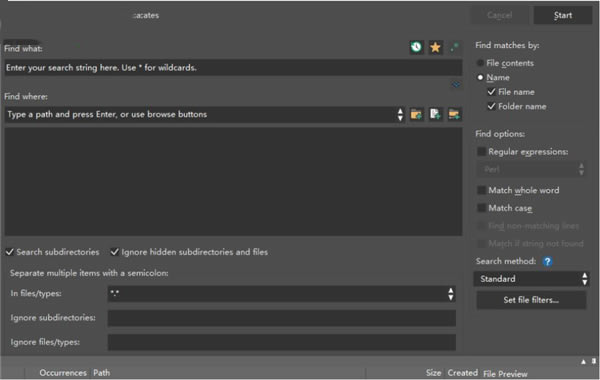This screenshot has height=380, width=600.
Task: Uncheck Search subdirectories
Action: coord(10,252)
